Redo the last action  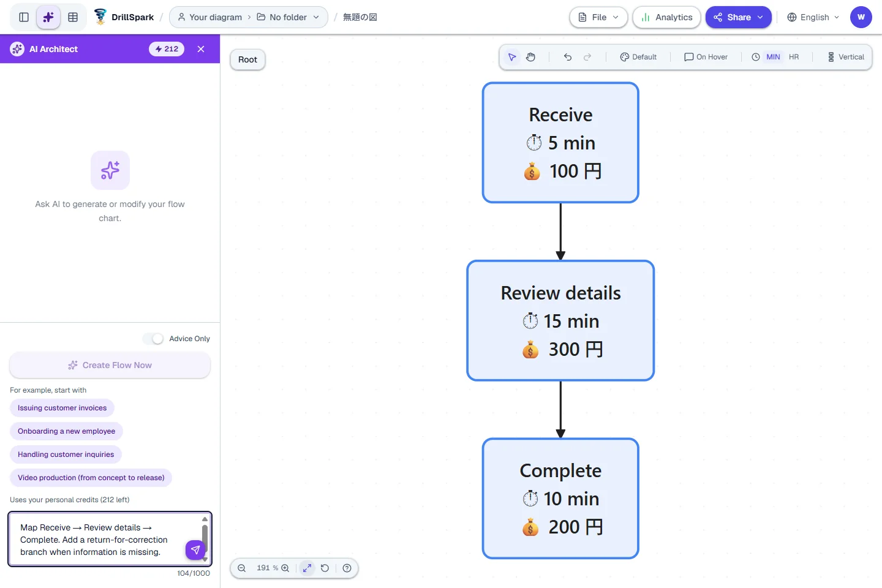pyautogui.click(x=587, y=57)
